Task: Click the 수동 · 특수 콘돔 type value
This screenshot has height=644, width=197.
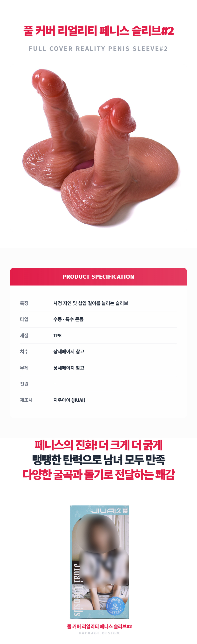Action: coord(68,319)
